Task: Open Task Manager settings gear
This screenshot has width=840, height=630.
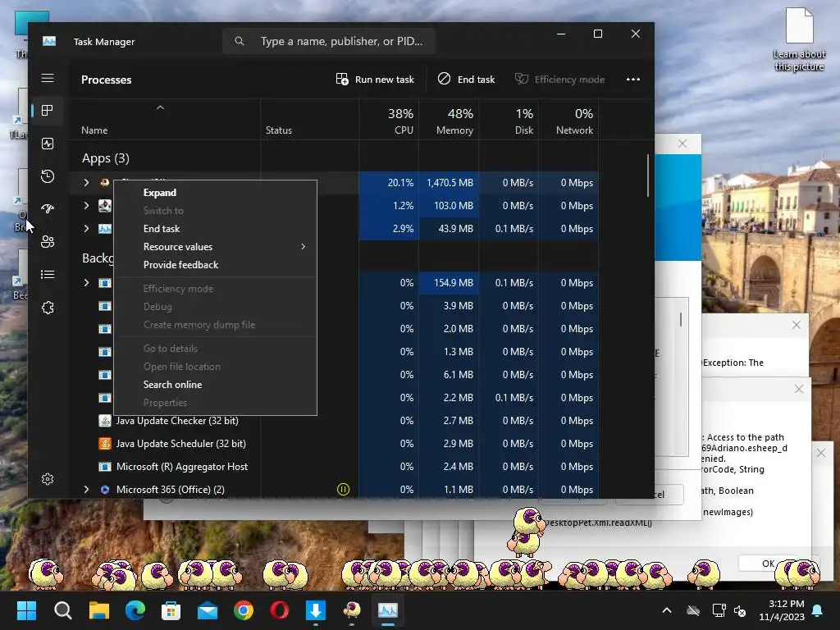Action: point(48,479)
